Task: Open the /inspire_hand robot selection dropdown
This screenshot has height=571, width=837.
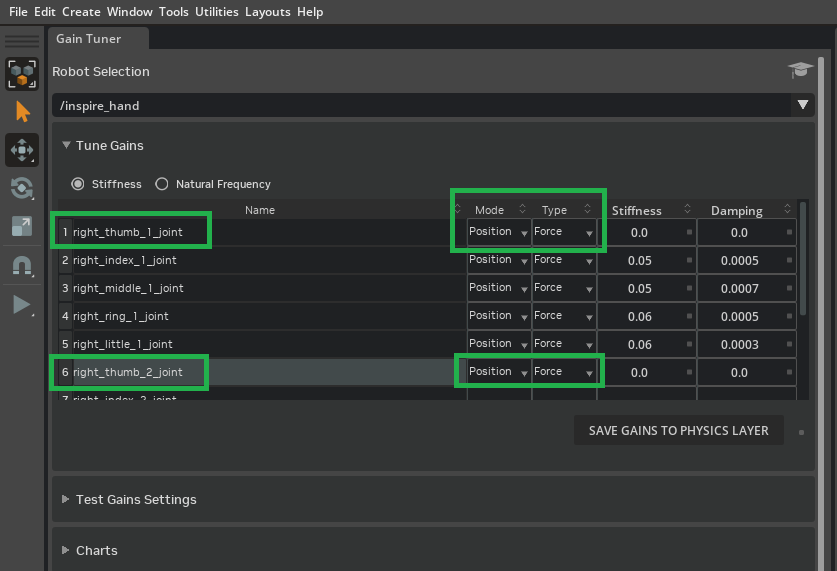Action: point(433,105)
